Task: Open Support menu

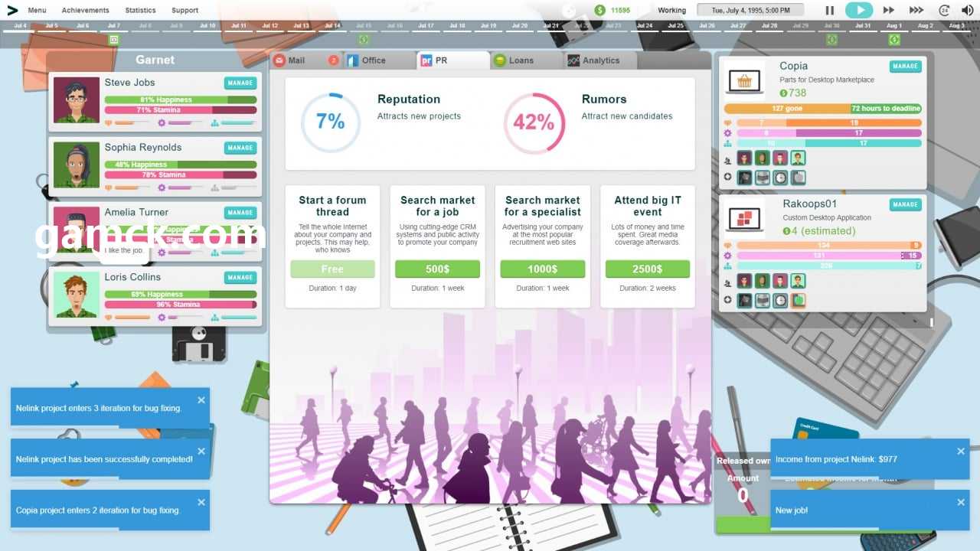Action: click(185, 11)
